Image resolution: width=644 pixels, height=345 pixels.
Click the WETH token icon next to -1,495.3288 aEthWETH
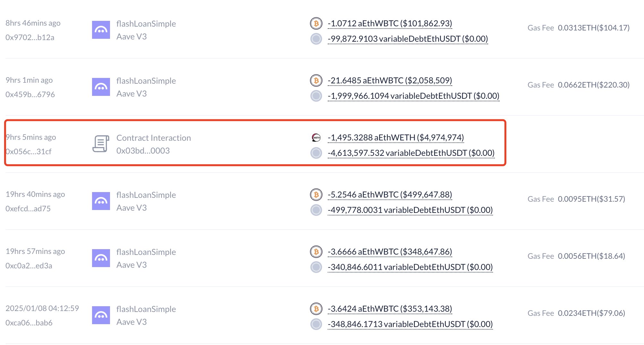(316, 138)
